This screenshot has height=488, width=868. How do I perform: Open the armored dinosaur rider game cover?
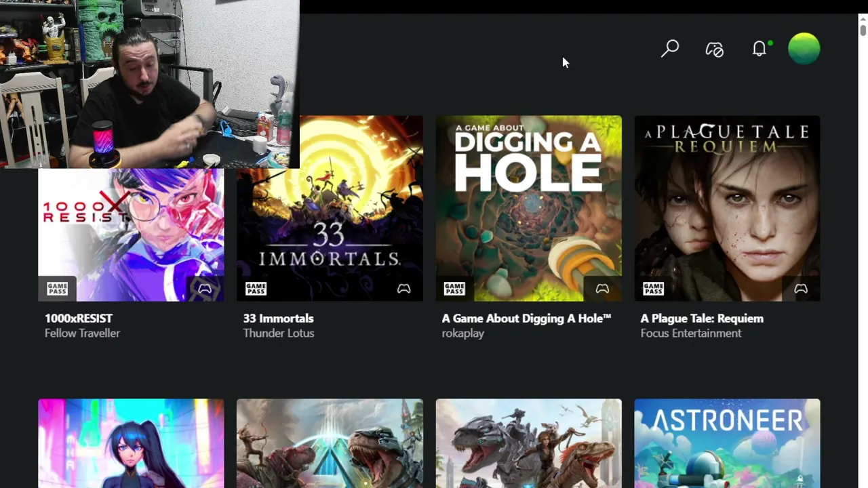click(x=528, y=443)
